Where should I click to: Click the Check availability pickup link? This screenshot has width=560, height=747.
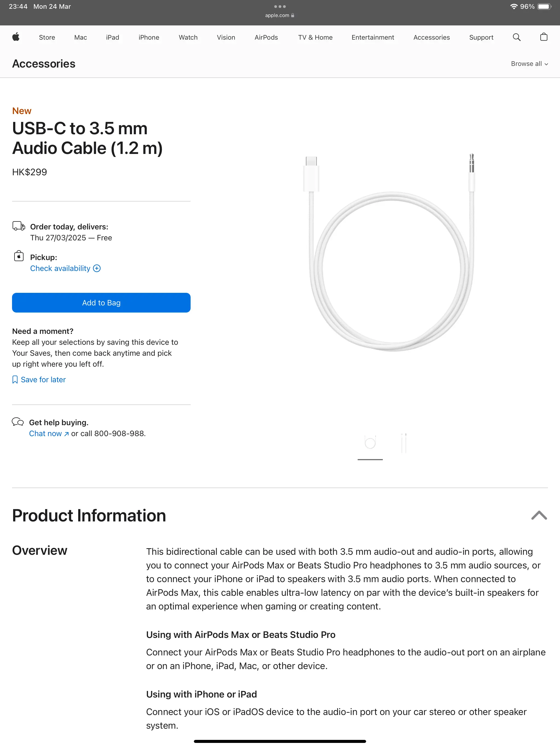(60, 268)
